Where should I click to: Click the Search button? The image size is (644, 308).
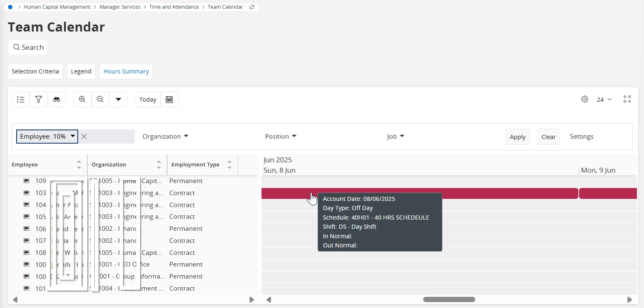point(28,47)
